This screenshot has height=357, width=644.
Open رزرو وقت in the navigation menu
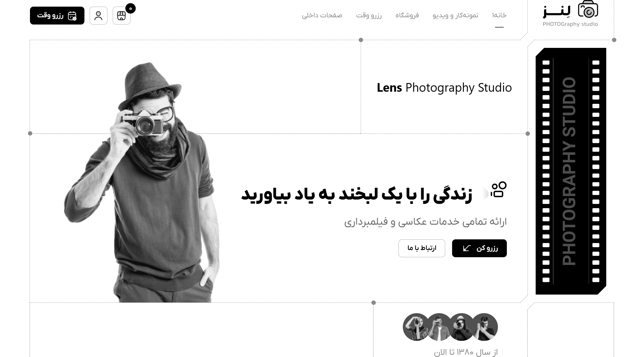369,15
